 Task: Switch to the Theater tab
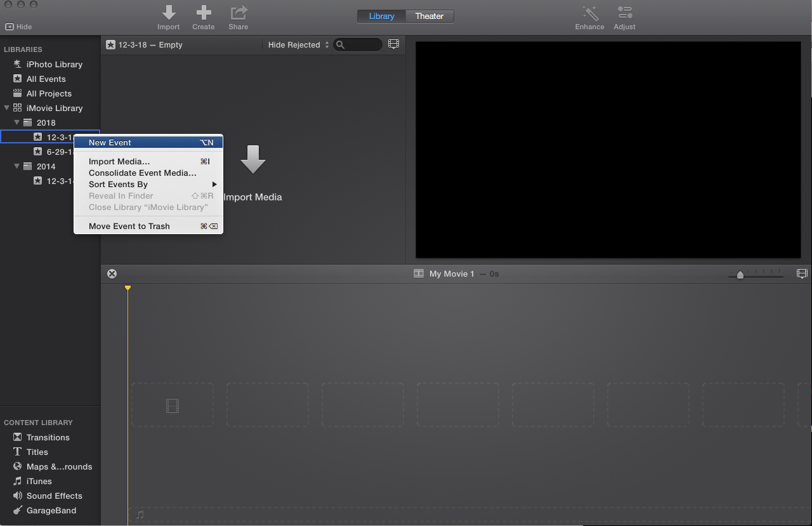[x=429, y=16]
